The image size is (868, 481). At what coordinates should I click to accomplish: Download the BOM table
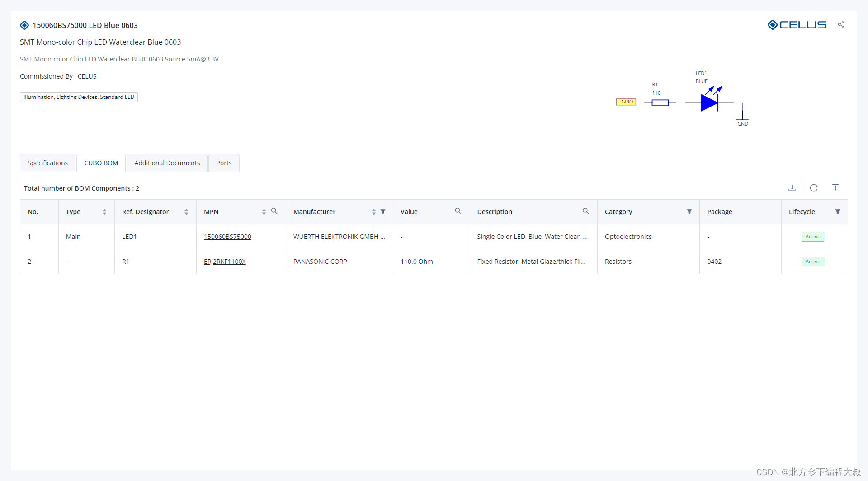[792, 188]
